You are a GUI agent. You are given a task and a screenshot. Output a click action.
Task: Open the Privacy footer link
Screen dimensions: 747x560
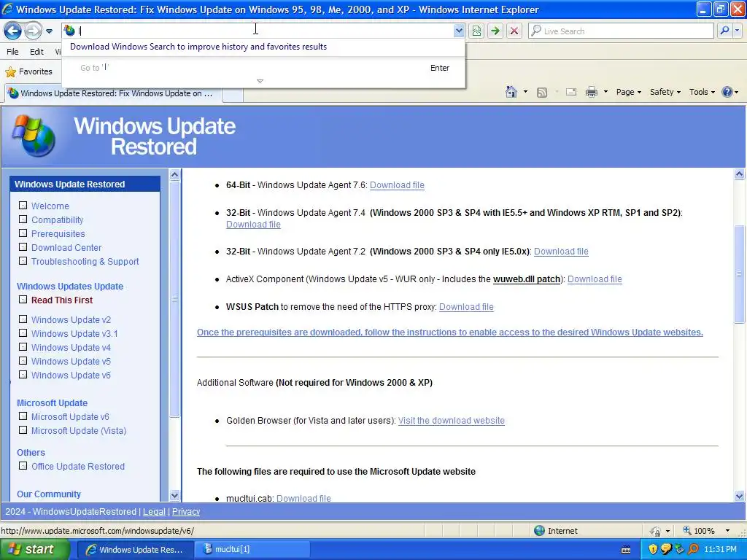click(x=186, y=511)
